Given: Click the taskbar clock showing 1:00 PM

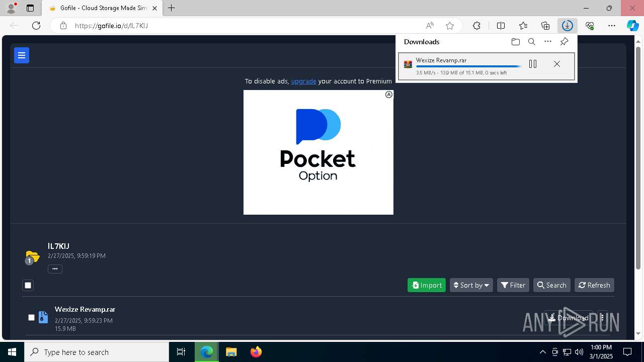Looking at the screenshot, I should pos(601,352).
